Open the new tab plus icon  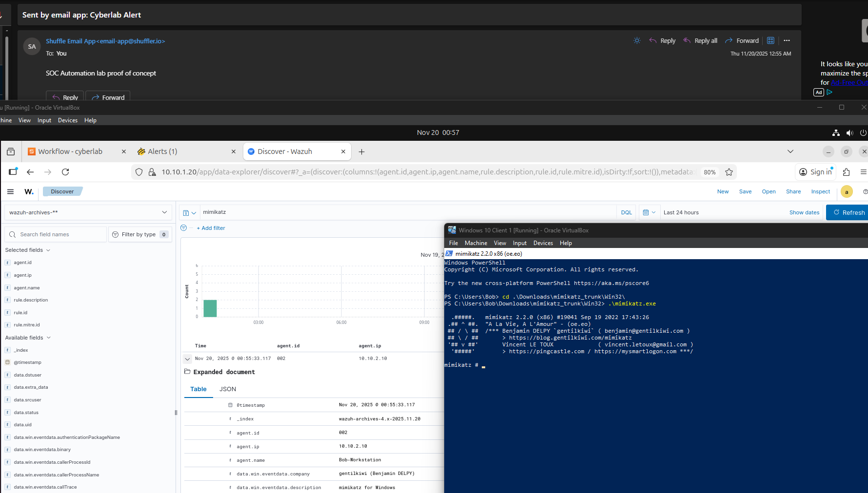click(361, 152)
